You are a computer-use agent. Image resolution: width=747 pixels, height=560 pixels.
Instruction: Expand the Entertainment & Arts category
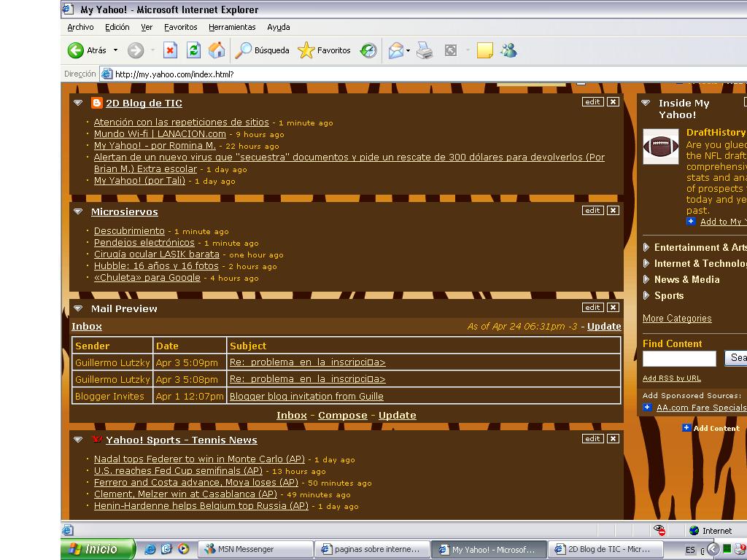click(x=646, y=247)
